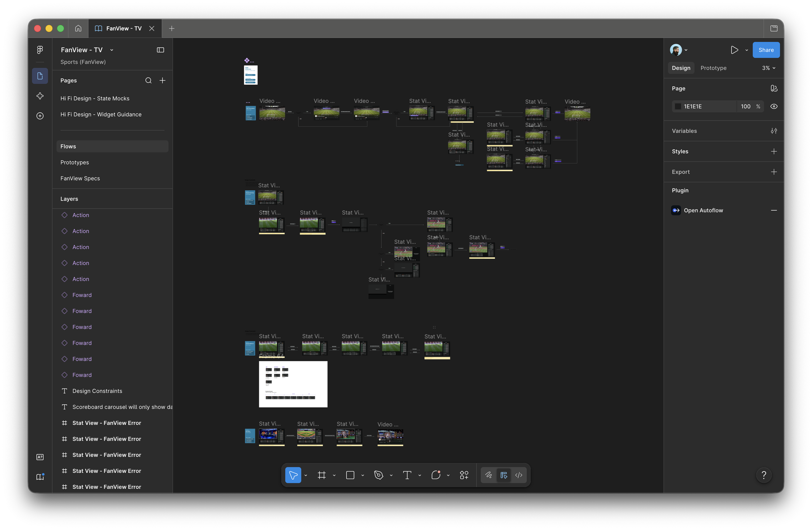Image resolution: width=812 pixels, height=530 pixels.
Task: Switch to Draw mode
Action: tap(488, 475)
